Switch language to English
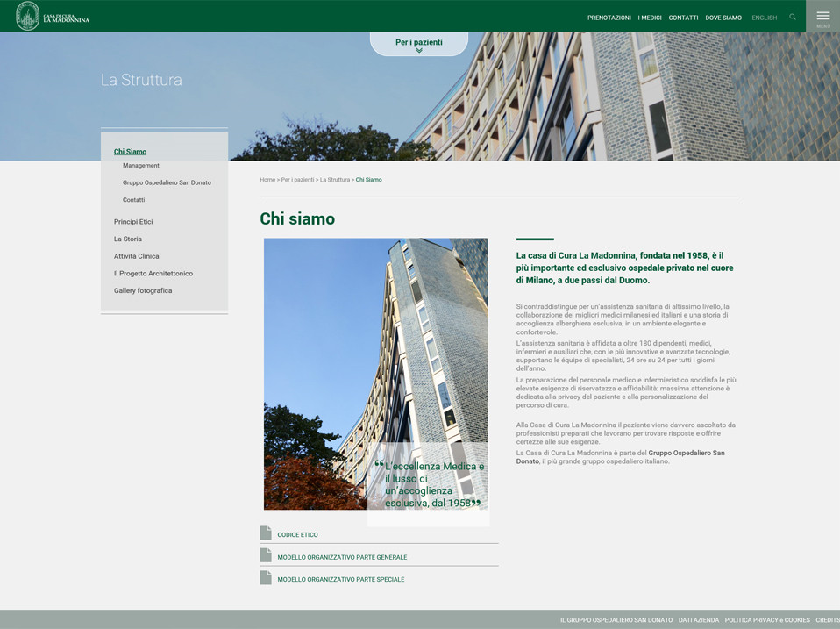Image resolution: width=840 pixels, height=629 pixels. (x=764, y=18)
